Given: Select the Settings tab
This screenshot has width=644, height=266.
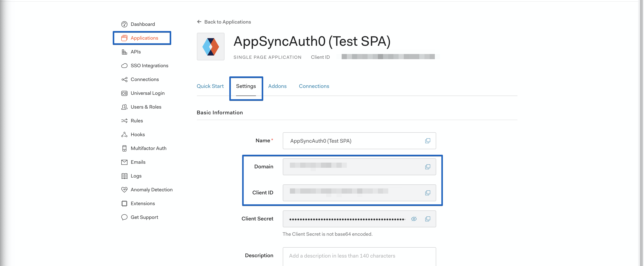Looking at the screenshot, I should (246, 86).
